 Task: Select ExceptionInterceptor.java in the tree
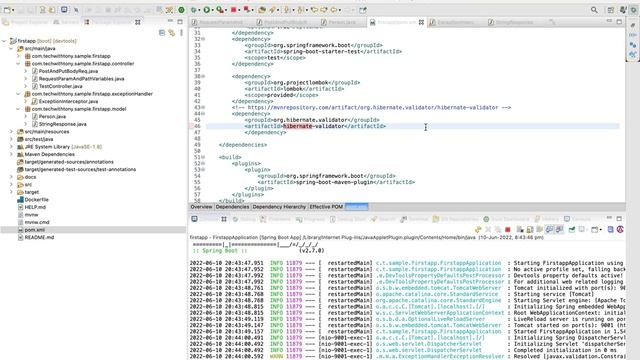68,101
